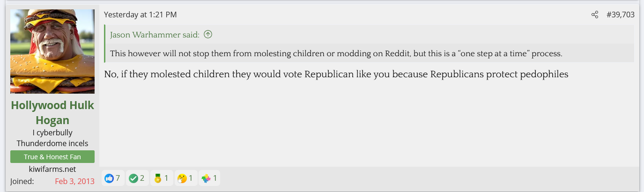Click the Yesterday at 1:21 PM timestamp
The height and width of the screenshot is (192, 644).
(x=140, y=15)
